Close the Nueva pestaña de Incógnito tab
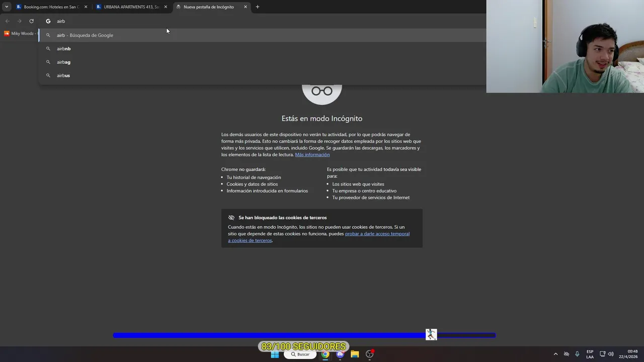This screenshot has height=362, width=644. coord(246,7)
